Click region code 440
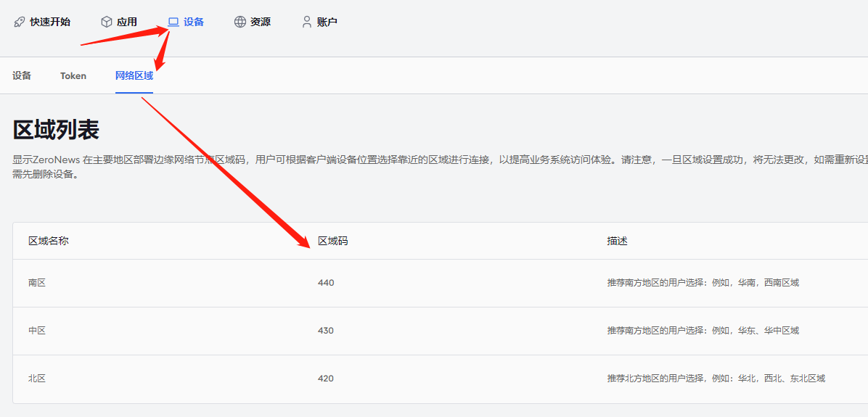This screenshot has height=417, width=868. click(326, 283)
